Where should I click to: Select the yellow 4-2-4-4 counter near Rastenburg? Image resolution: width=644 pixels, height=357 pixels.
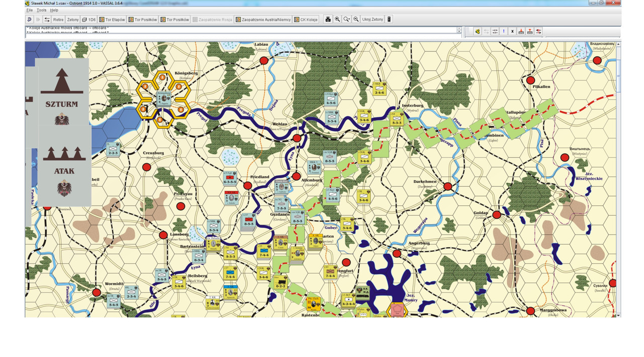click(x=348, y=300)
